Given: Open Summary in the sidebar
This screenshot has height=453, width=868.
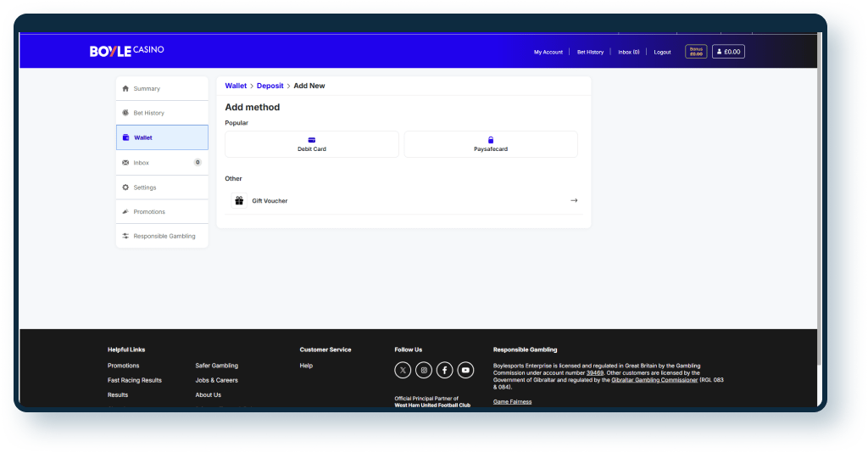Looking at the screenshot, I should coord(162,88).
